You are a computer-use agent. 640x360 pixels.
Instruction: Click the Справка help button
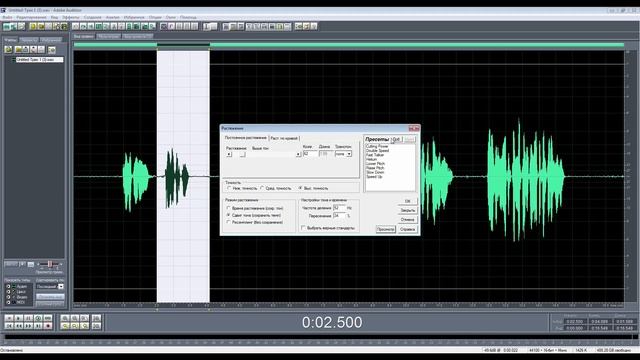pos(407,229)
